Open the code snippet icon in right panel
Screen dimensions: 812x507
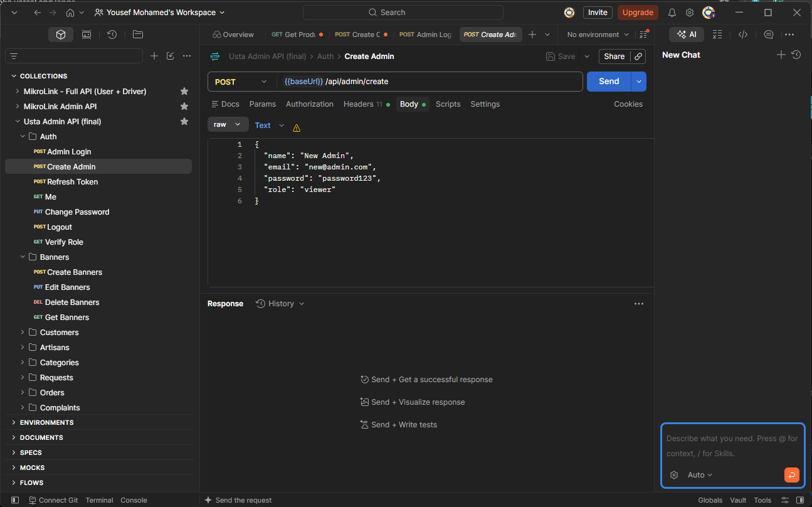(743, 35)
